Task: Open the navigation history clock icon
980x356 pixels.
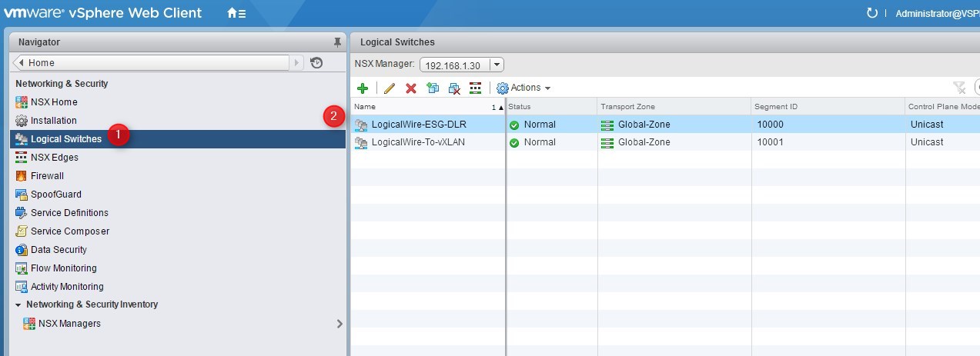Action: (x=316, y=63)
